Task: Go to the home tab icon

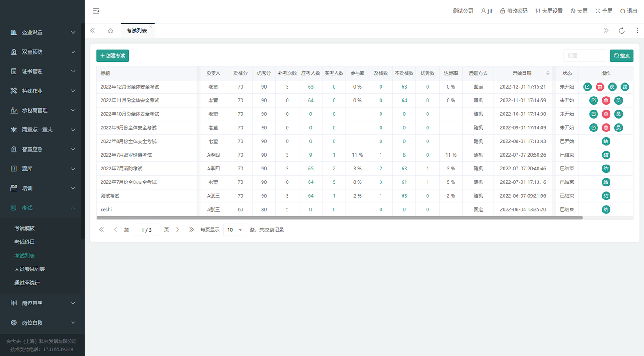Action: coord(110,30)
